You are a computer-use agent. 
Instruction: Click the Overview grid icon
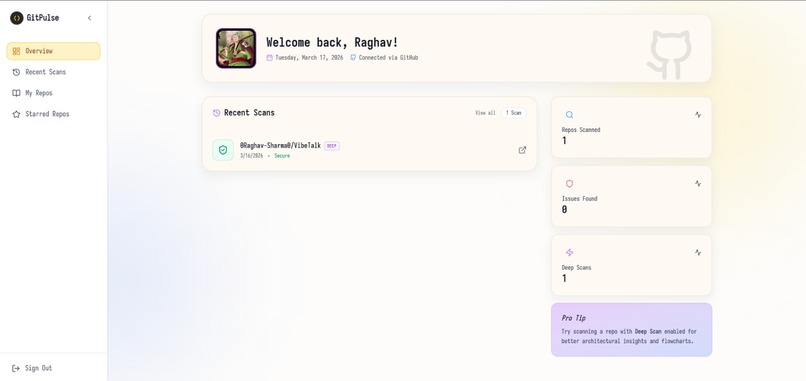[16, 51]
